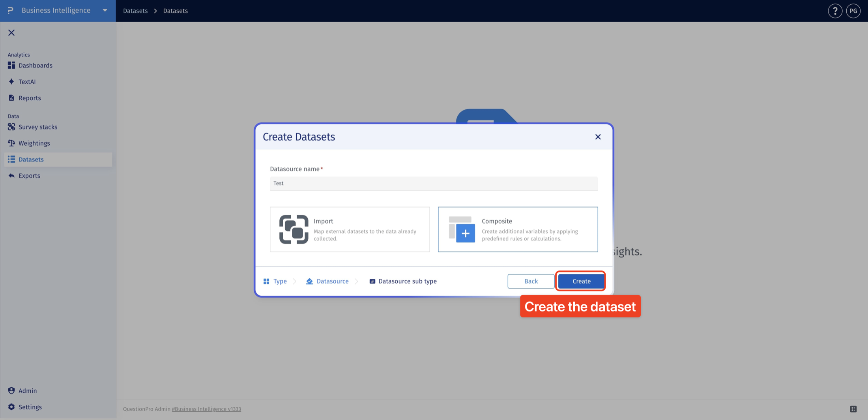Click the Datasets list icon
Screen dimensions: 868x420
point(11,159)
